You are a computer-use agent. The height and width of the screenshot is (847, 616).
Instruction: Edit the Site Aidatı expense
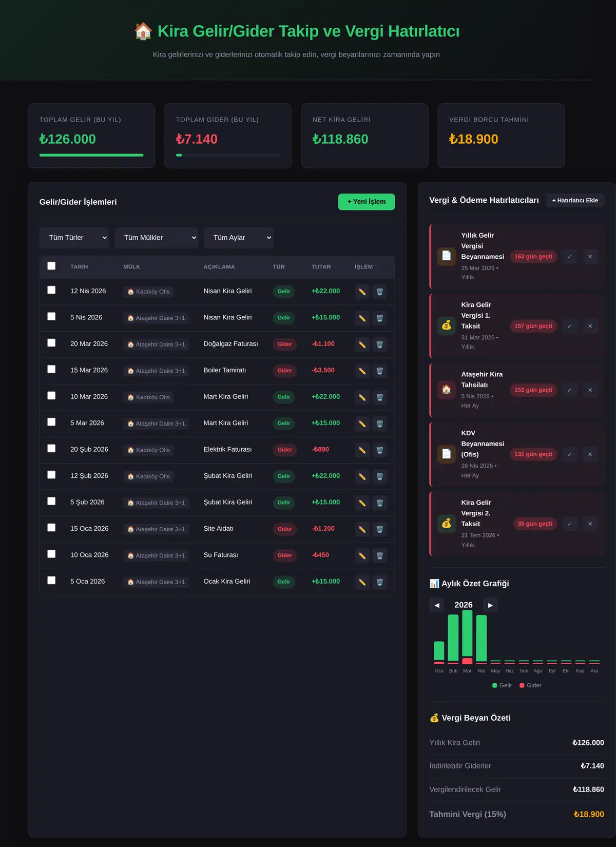click(x=362, y=529)
